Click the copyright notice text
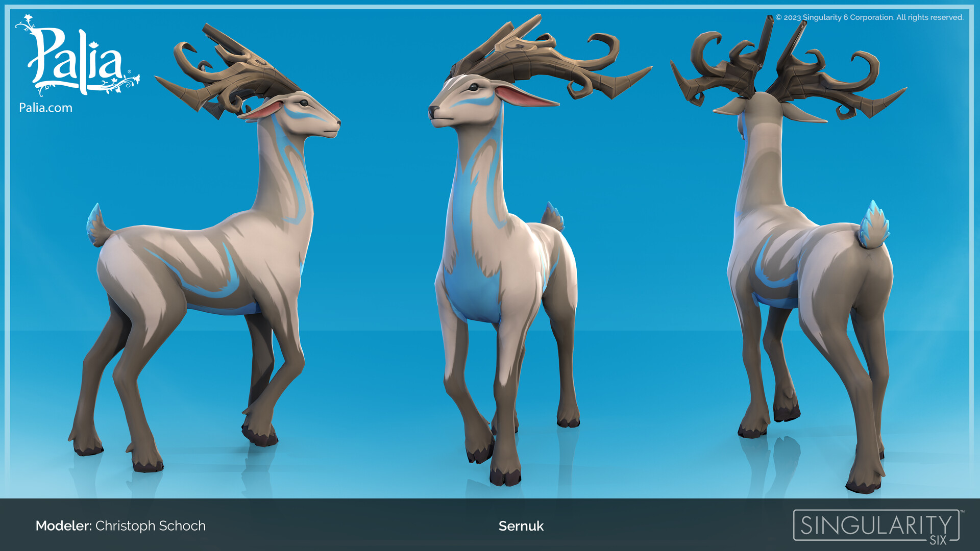980x551 pixels. point(869,17)
